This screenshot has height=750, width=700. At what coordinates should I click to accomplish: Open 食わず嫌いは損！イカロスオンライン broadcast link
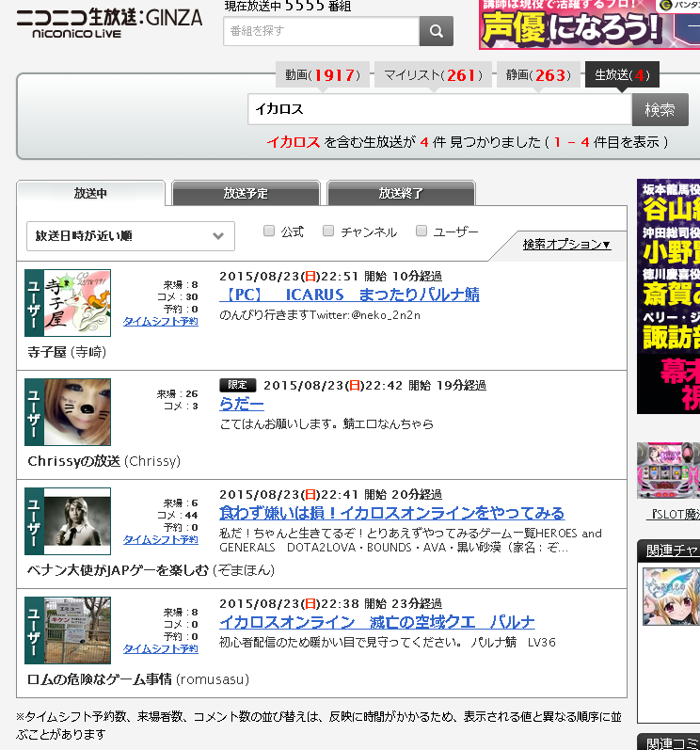pos(391,513)
